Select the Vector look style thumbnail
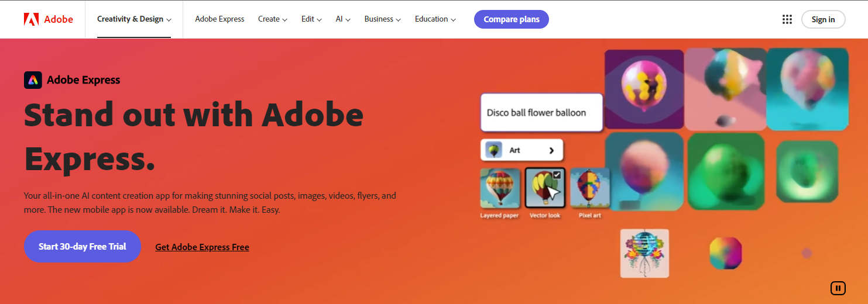868x304 pixels. (545, 188)
